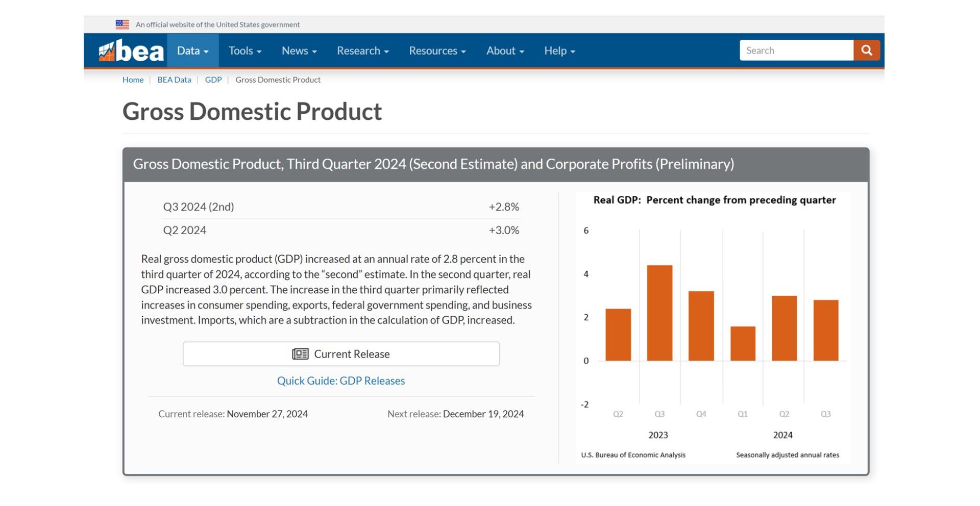This screenshot has width=980, height=506.
Task: Open the Data dropdown menu
Action: [192, 51]
